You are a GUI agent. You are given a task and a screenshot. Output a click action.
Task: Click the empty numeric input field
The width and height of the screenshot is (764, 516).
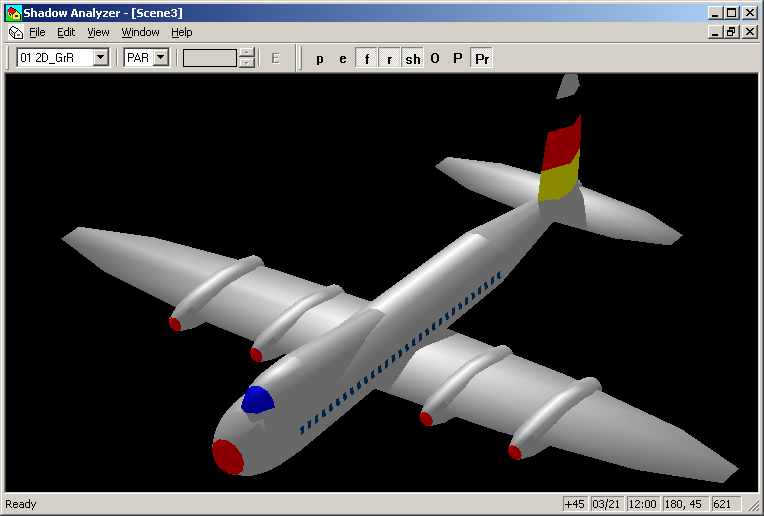pyautogui.click(x=210, y=58)
